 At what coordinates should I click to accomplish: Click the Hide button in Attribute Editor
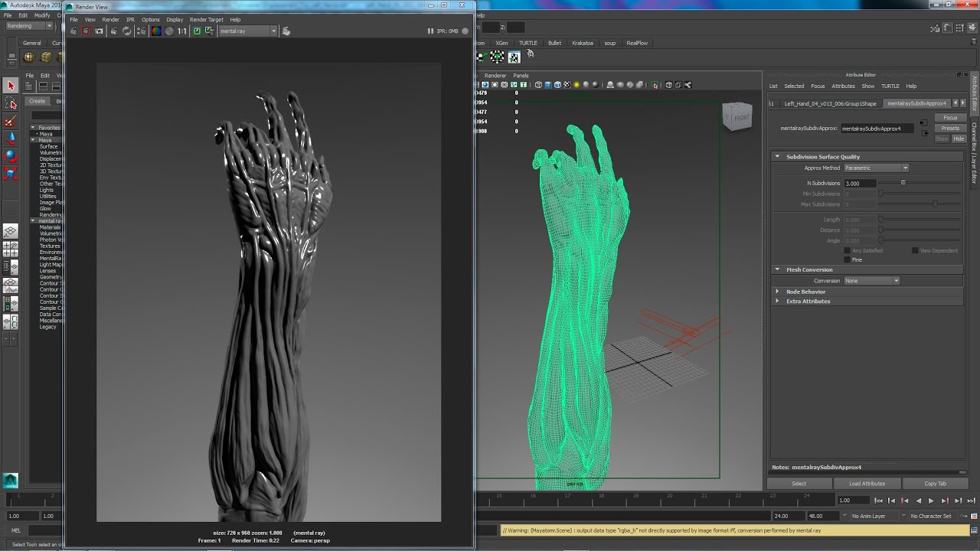(x=959, y=139)
